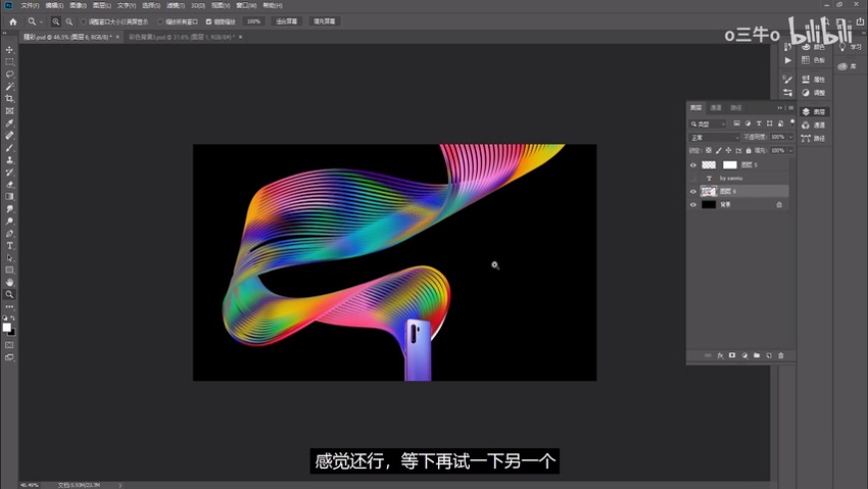This screenshot has width=868, height=489.
Task: Select the Frame tool
Action: pos(9,111)
